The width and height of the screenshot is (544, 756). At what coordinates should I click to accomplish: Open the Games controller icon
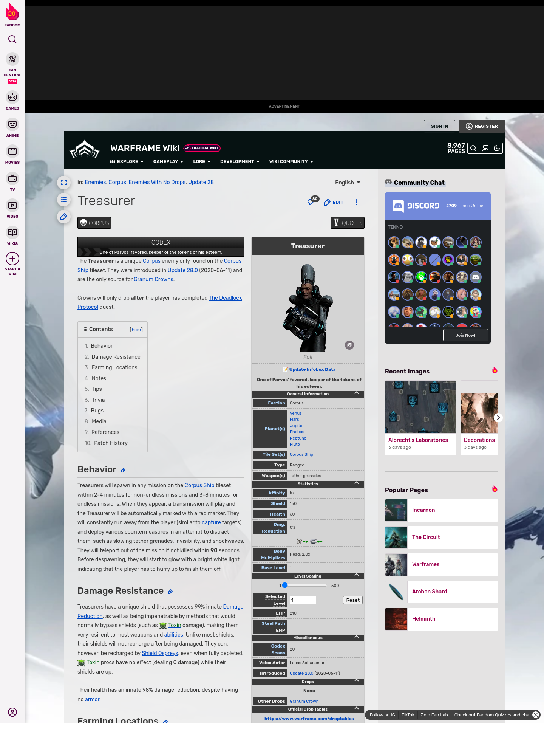click(x=12, y=97)
